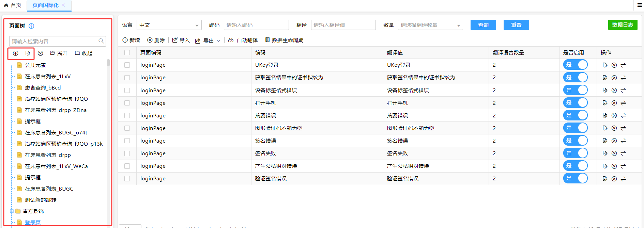Screen dimensions: 644x228
Task: Click the green 数据日志 button
Action: tap(622, 25)
